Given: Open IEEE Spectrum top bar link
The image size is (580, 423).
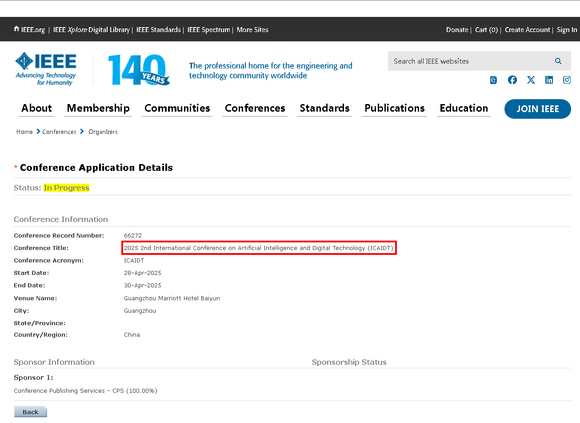Looking at the screenshot, I should pyautogui.click(x=209, y=30).
